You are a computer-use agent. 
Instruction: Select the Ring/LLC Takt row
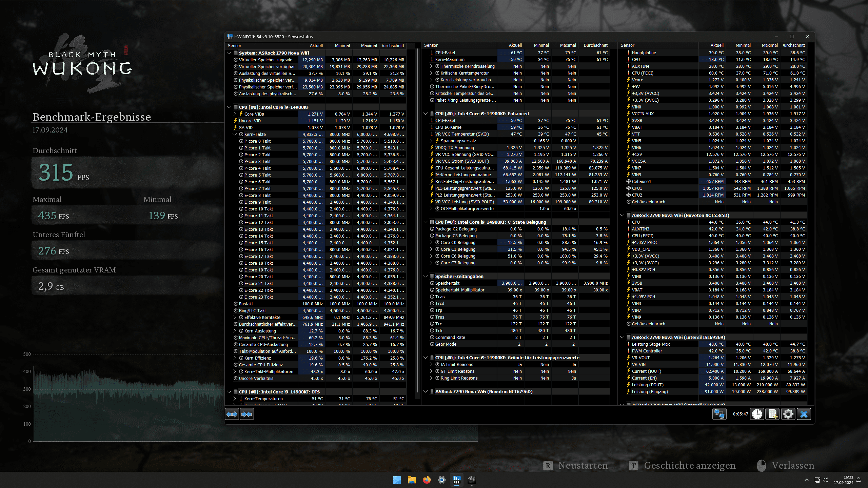tap(315, 310)
